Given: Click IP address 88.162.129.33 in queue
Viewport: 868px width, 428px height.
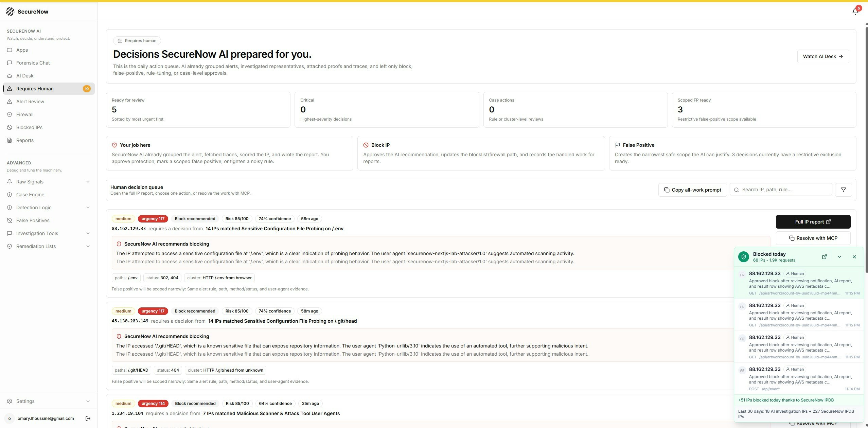Looking at the screenshot, I should pyautogui.click(x=129, y=229).
